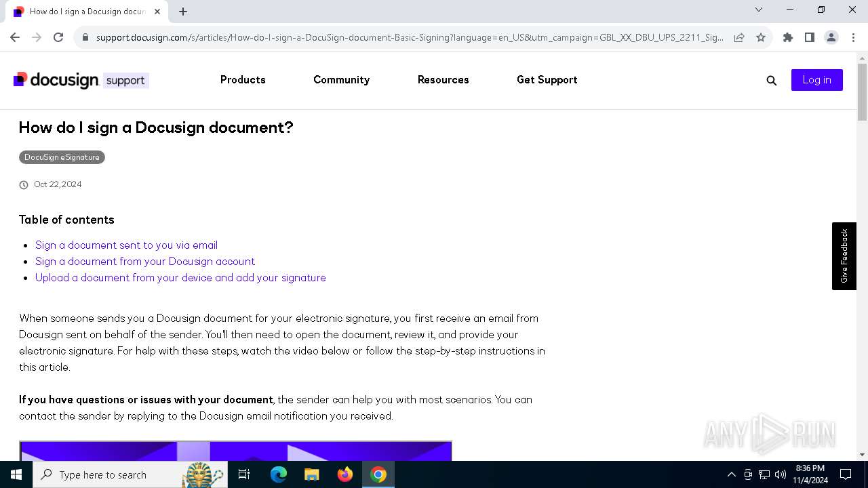The image size is (868, 488).
Task: Click the Give Feedback side tab
Action: (844, 256)
